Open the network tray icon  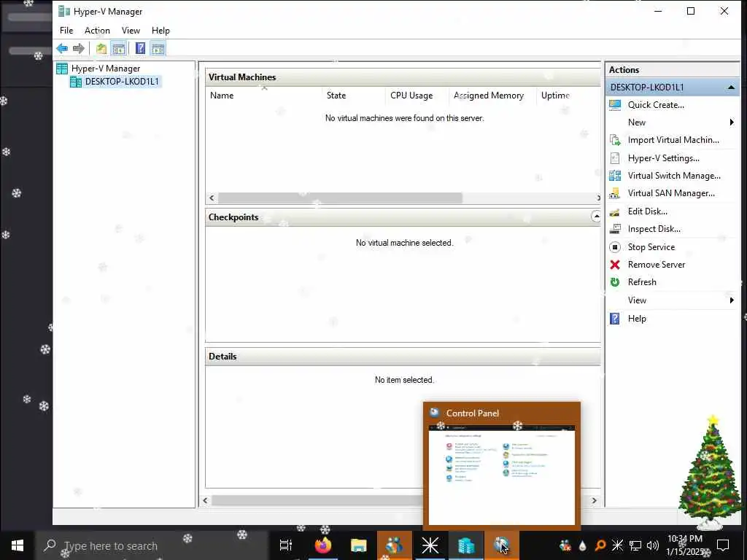click(635, 545)
